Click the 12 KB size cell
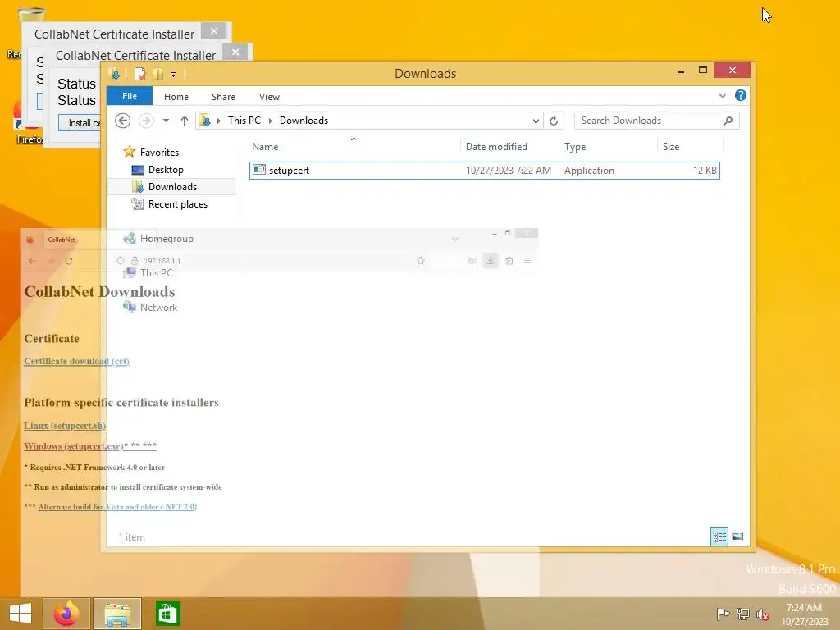The width and height of the screenshot is (840, 630). (x=705, y=171)
